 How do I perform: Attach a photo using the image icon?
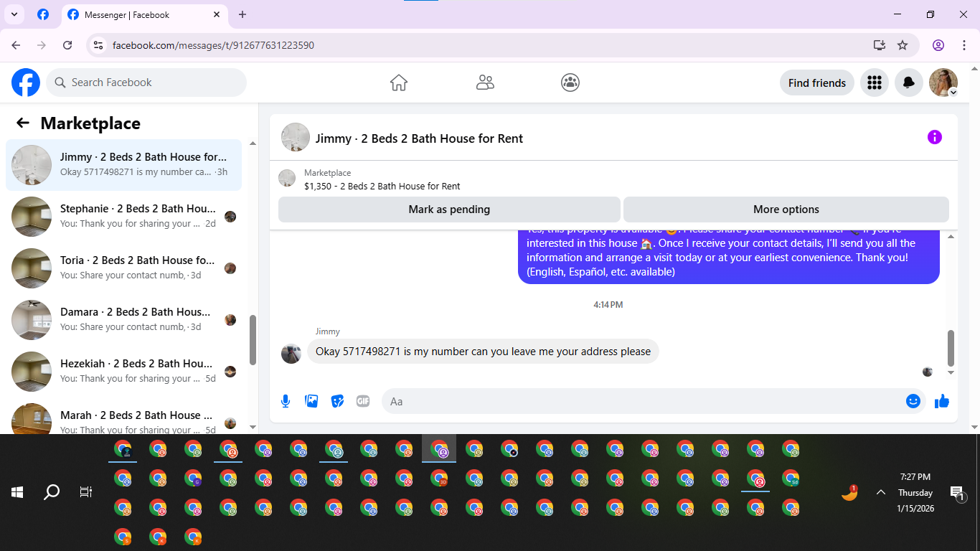click(311, 401)
